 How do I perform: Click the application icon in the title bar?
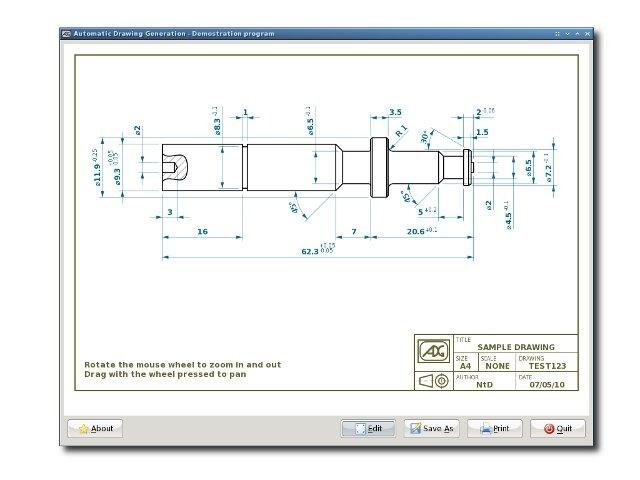pyautogui.click(x=67, y=34)
